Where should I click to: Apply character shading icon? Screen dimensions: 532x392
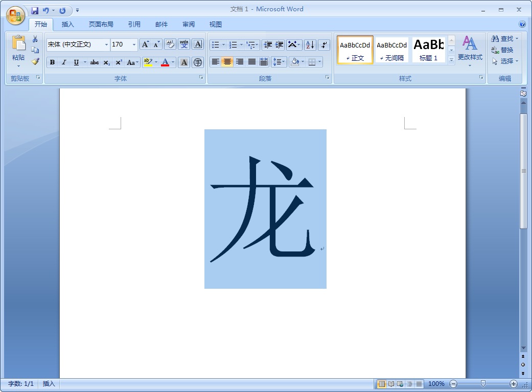point(184,62)
